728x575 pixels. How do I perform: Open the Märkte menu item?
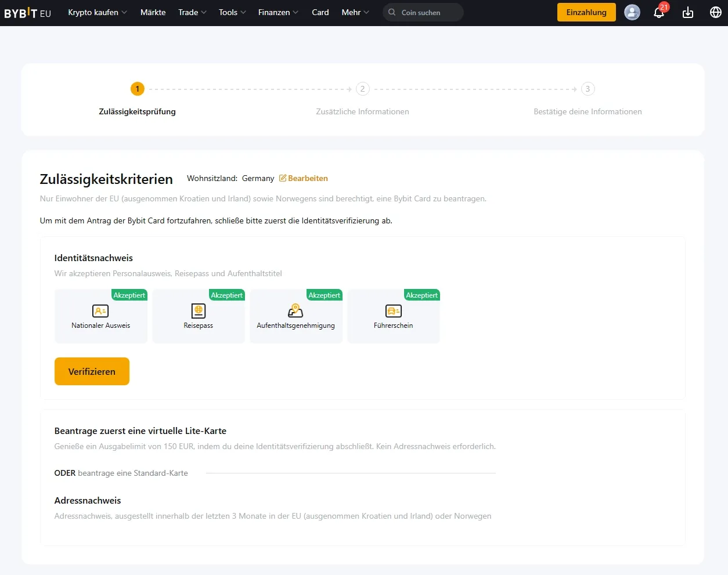tap(153, 12)
